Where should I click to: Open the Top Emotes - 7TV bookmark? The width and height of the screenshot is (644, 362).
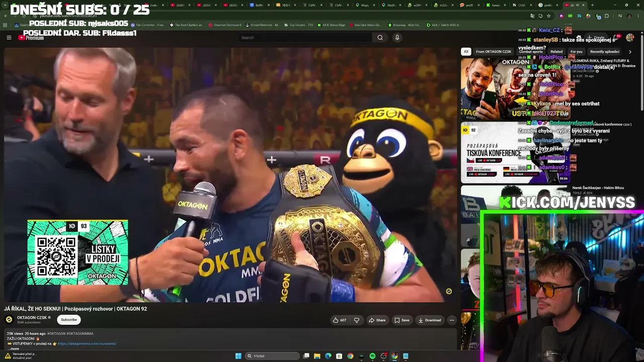click(x=299, y=25)
